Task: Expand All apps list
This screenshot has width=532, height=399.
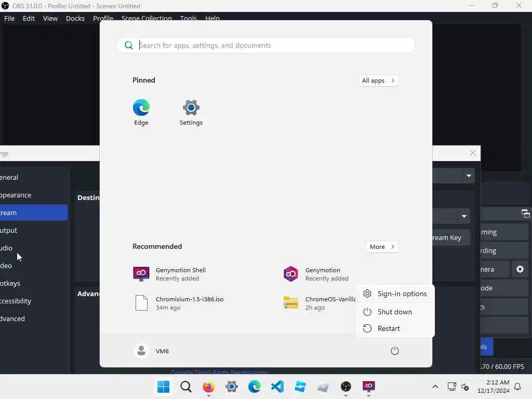Action: click(x=378, y=81)
